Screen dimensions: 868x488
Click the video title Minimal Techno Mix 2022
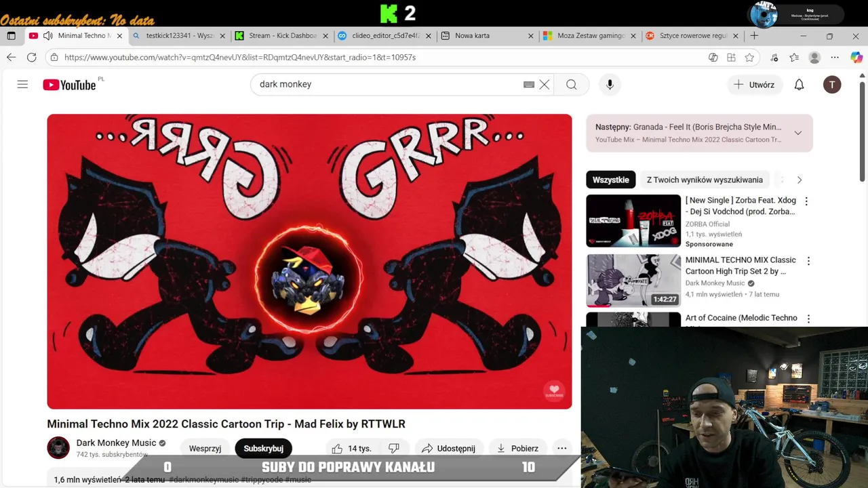(226, 424)
